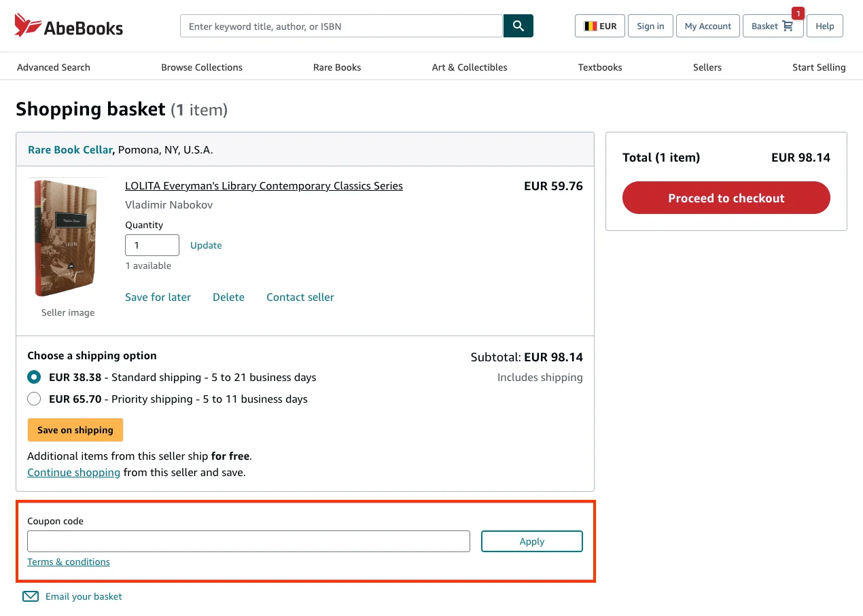
Task: Save the Lolita book for later
Action: [x=158, y=297]
